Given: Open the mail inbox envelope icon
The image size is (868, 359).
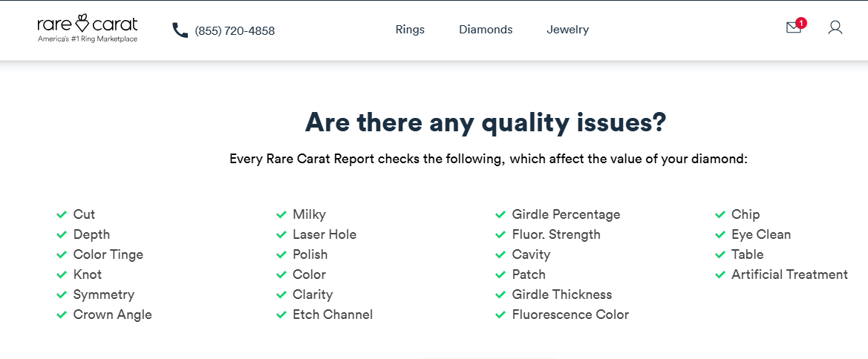Looking at the screenshot, I should point(793,27).
